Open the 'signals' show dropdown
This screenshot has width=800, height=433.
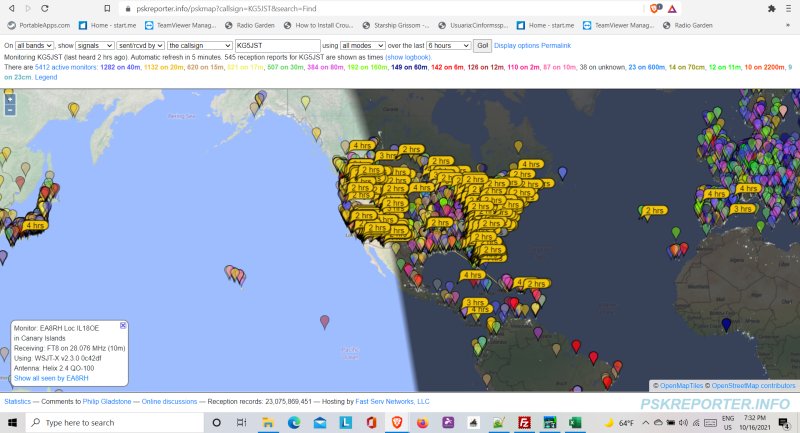[x=94, y=45]
